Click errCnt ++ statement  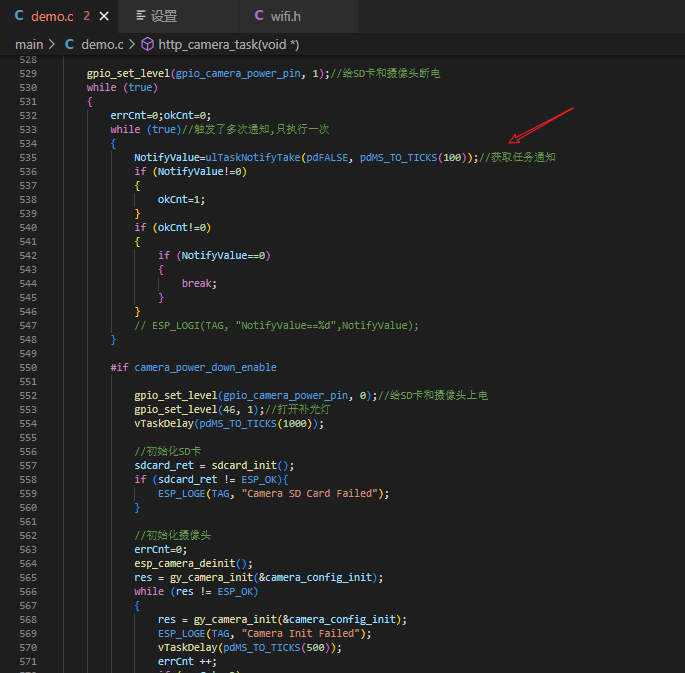click(x=187, y=662)
